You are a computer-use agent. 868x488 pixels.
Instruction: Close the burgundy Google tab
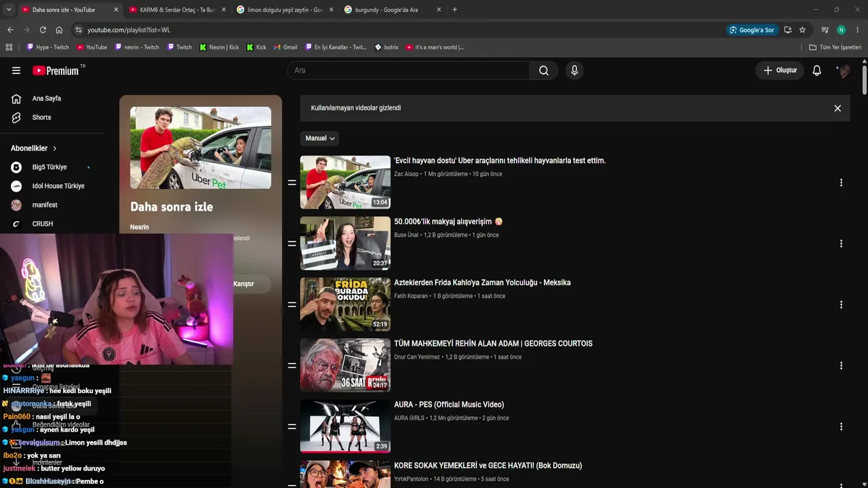pos(439,9)
